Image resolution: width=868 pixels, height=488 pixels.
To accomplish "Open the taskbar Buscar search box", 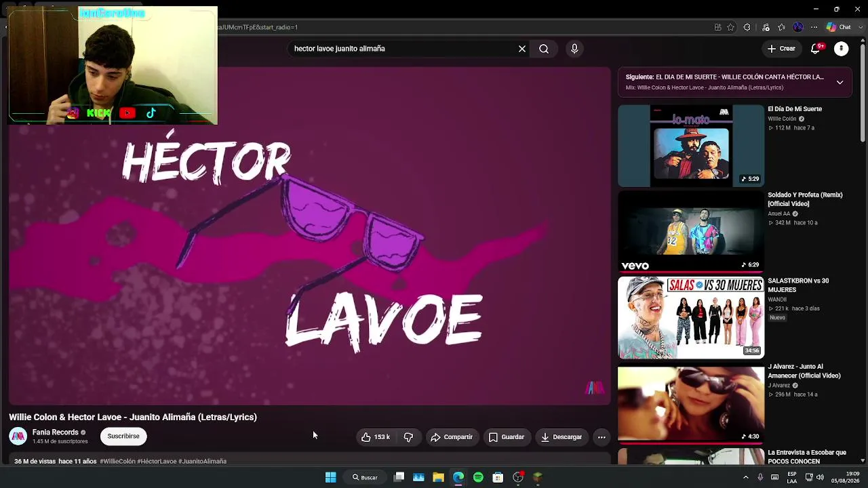I will (x=364, y=477).
